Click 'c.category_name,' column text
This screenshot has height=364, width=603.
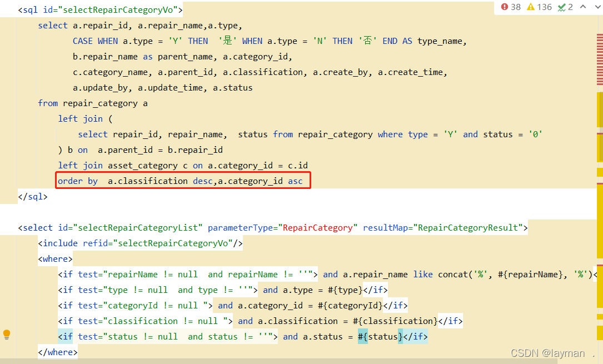pos(113,72)
